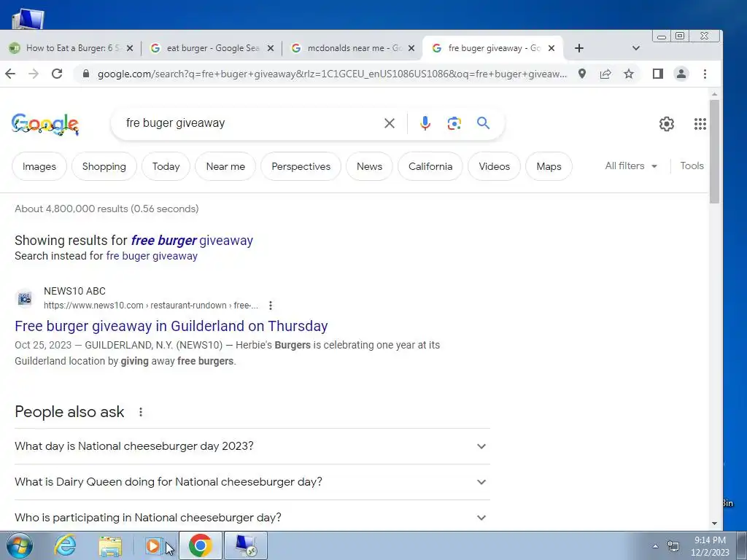Click the Chrome taskbar icon
The height and width of the screenshot is (560, 747).
(200, 545)
